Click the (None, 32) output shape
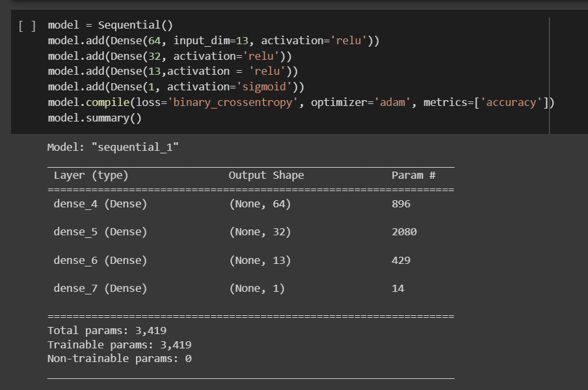The image size is (588, 390). click(x=260, y=232)
